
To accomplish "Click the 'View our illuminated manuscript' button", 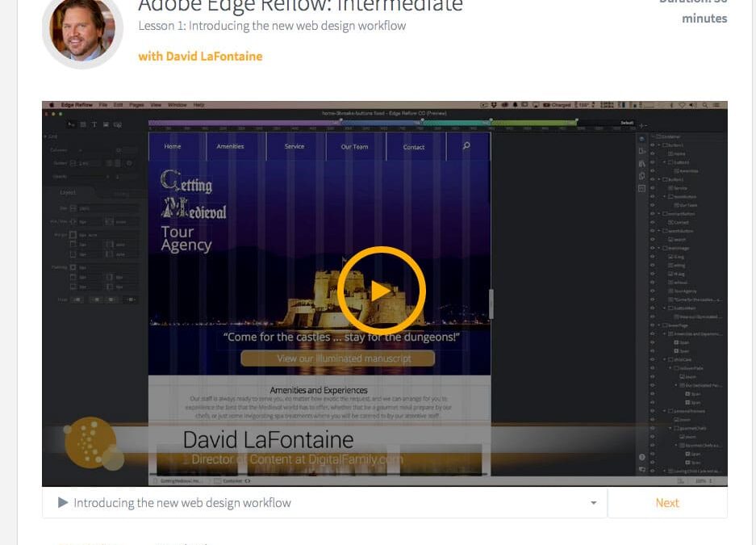I will click(337, 358).
